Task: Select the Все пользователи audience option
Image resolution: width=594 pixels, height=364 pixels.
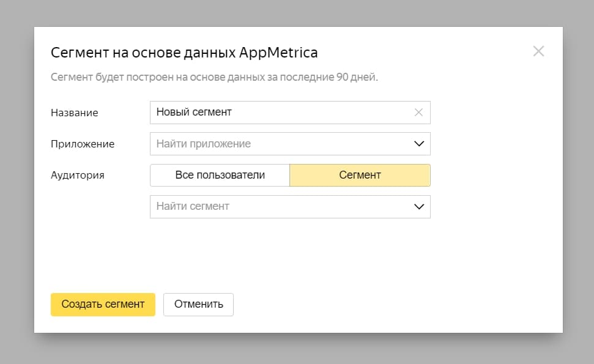Action: pyautogui.click(x=220, y=175)
